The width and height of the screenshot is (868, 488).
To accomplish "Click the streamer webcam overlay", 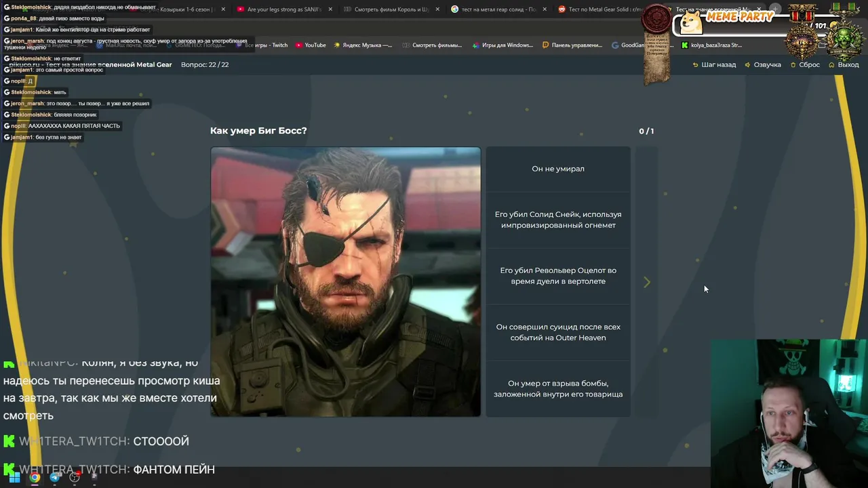I will 789,413.
